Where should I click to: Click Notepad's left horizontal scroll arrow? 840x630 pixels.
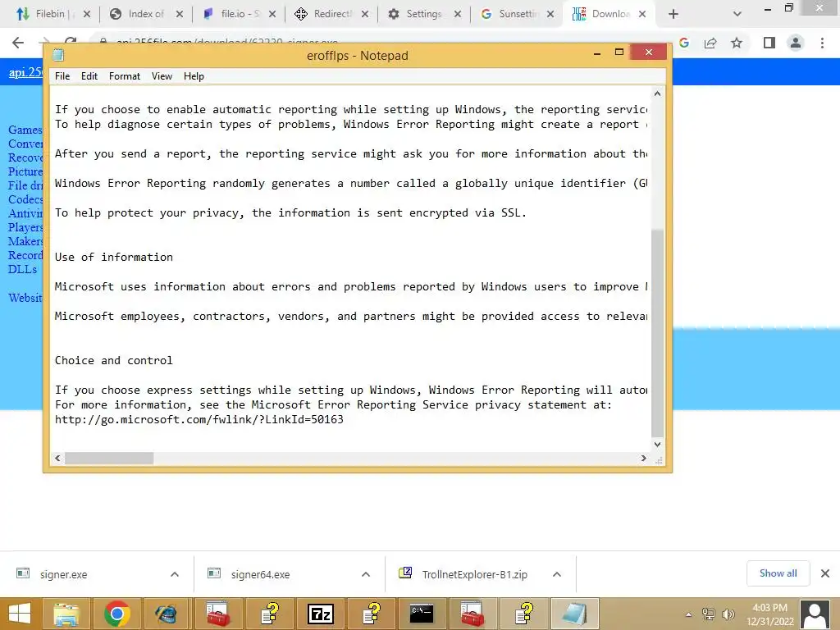tap(58, 459)
